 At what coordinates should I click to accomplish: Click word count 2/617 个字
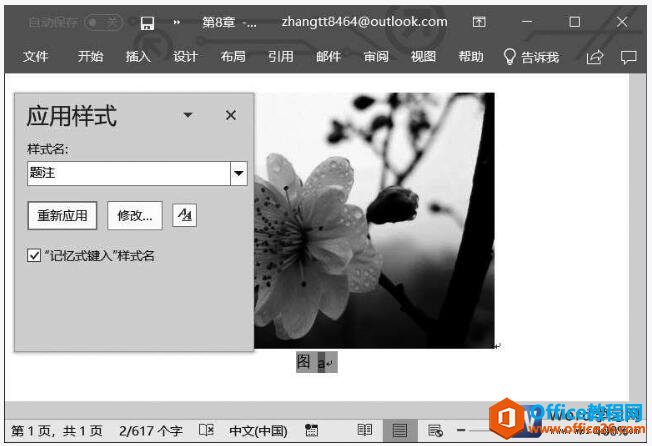pos(151,431)
